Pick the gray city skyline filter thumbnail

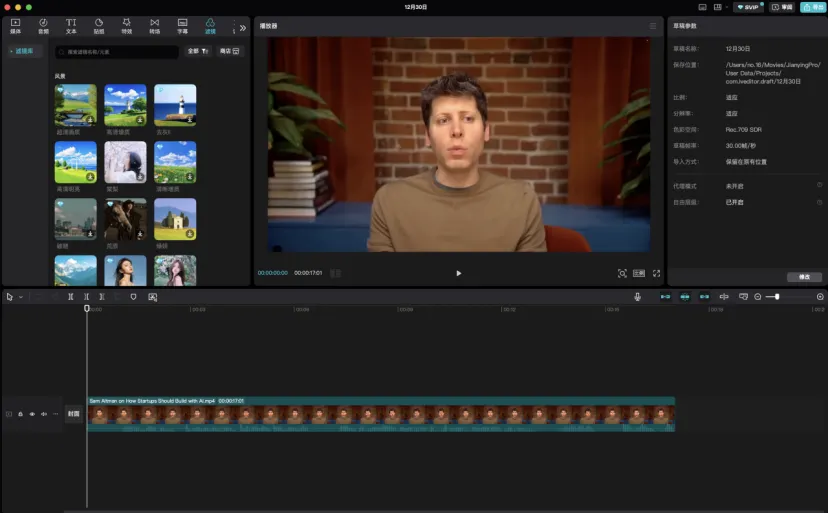coord(76,219)
